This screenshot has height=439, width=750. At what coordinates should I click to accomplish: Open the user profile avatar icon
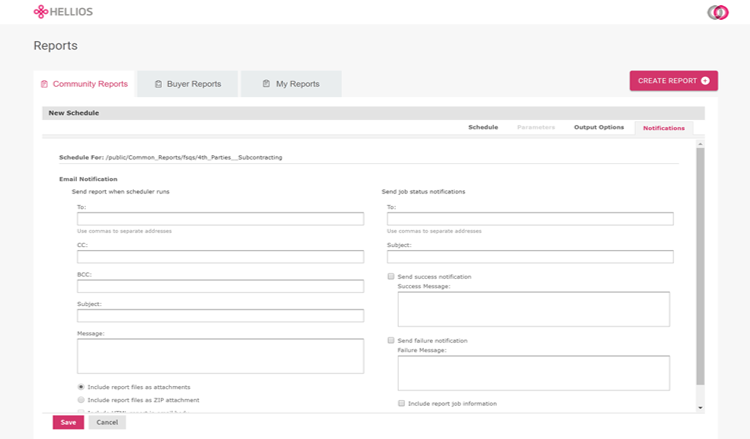click(717, 12)
